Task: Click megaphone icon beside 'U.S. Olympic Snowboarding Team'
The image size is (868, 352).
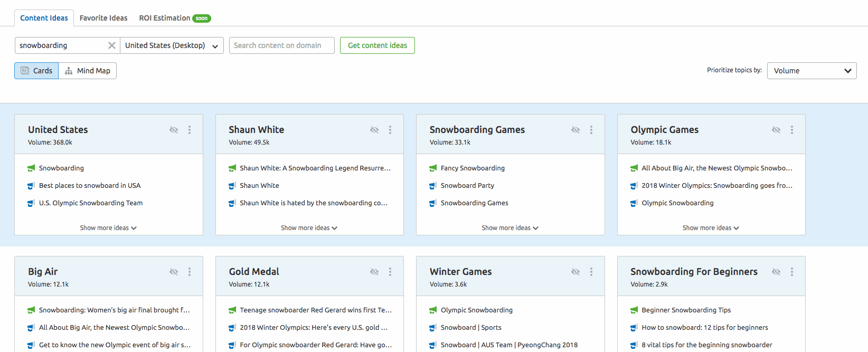Action: click(x=31, y=203)
